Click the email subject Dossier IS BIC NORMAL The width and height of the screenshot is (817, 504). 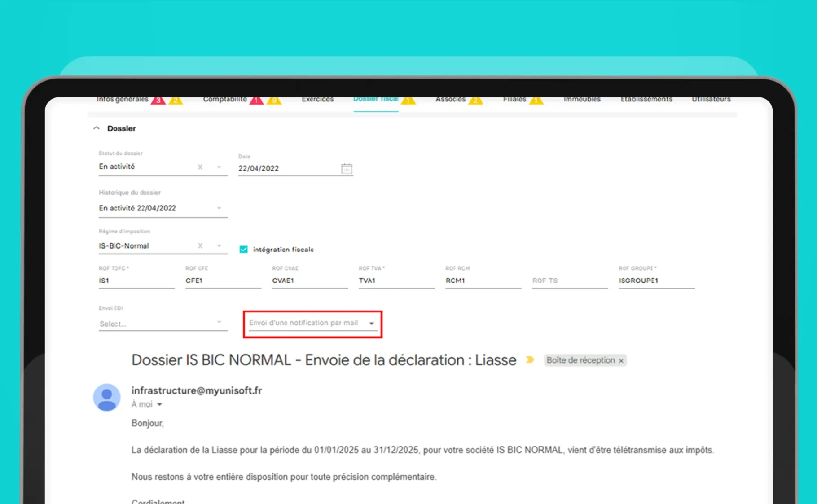point(324,360)
